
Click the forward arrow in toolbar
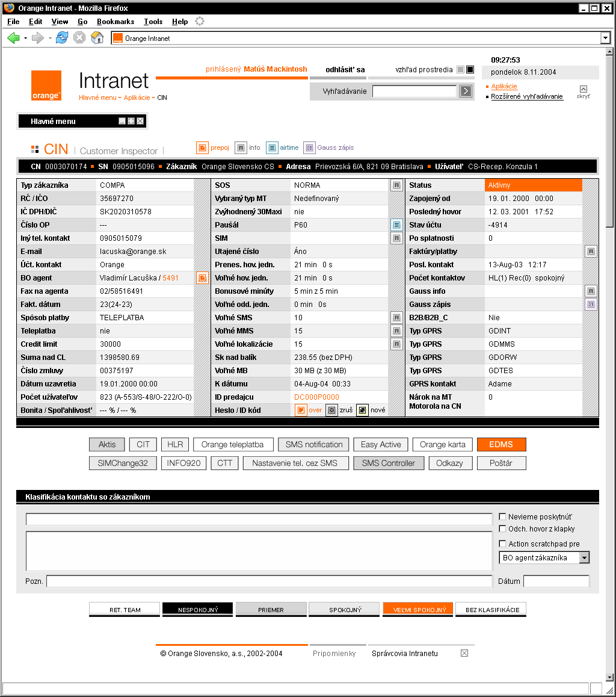click(x=38, y=39)
